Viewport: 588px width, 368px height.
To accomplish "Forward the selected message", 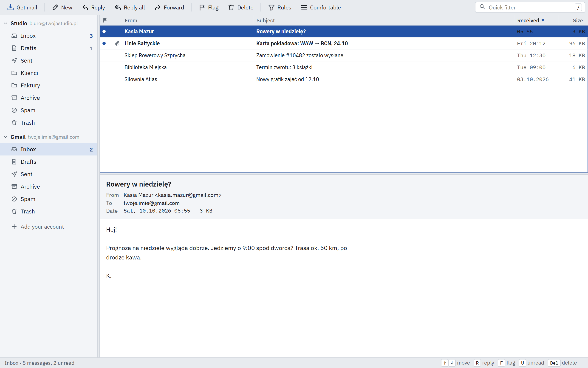I will [169, 8].
